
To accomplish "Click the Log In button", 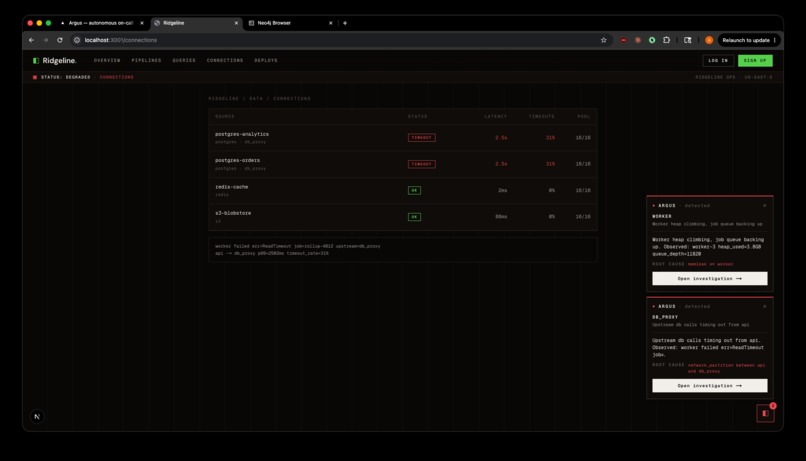I will tap(718, 61).
